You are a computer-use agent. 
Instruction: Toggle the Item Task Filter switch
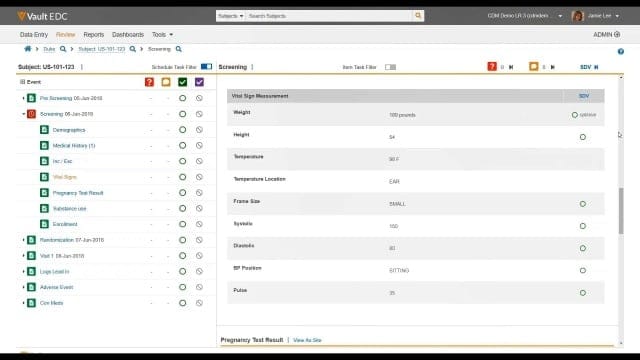[x=390, y=67]
